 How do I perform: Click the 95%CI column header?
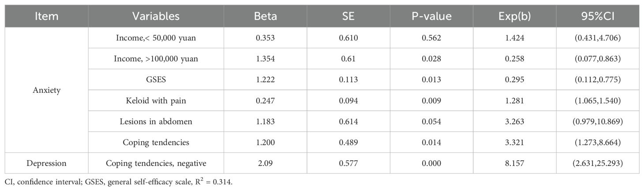pos(598,16)
